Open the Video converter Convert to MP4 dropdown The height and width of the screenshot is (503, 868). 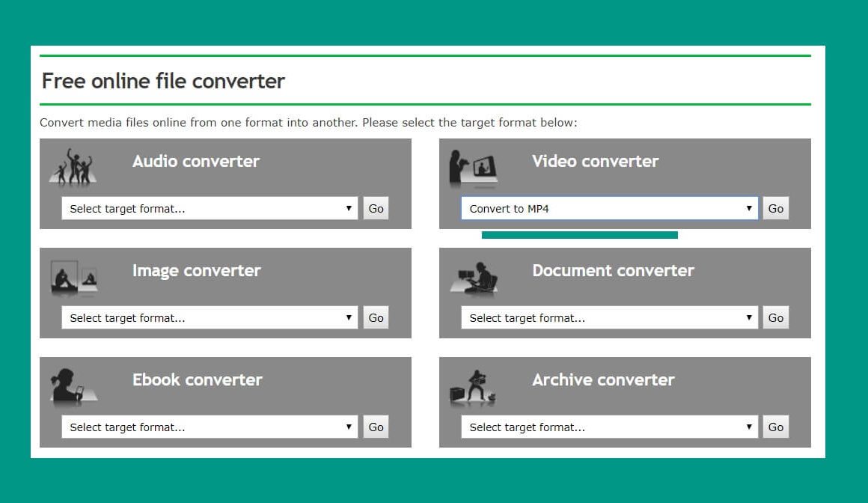pyautogui.click(x=610, y=208)
